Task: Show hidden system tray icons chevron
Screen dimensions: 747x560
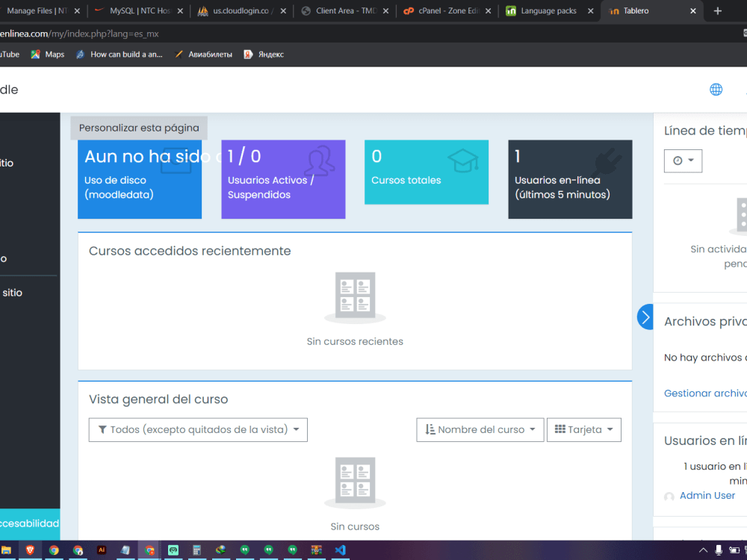Action: point(703,550)
